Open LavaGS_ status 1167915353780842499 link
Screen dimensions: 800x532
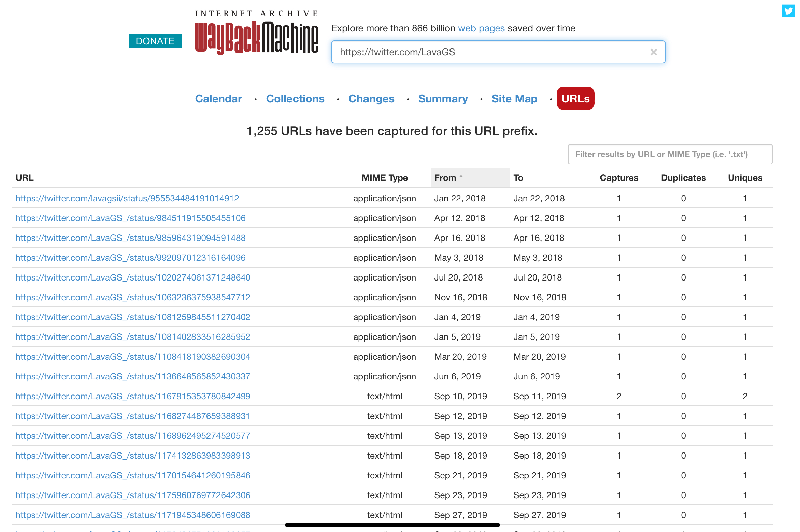133,396
